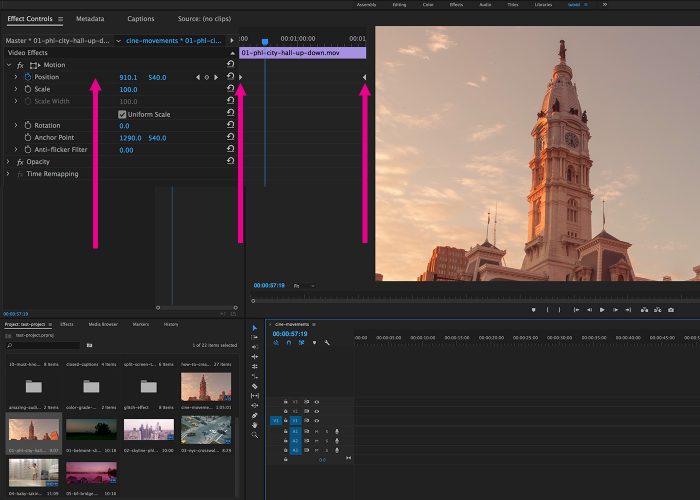Viewport: 700px width, 500px height.
Task: Toggle Snap magnet in timeline
Action: click(x=289, y=343)
